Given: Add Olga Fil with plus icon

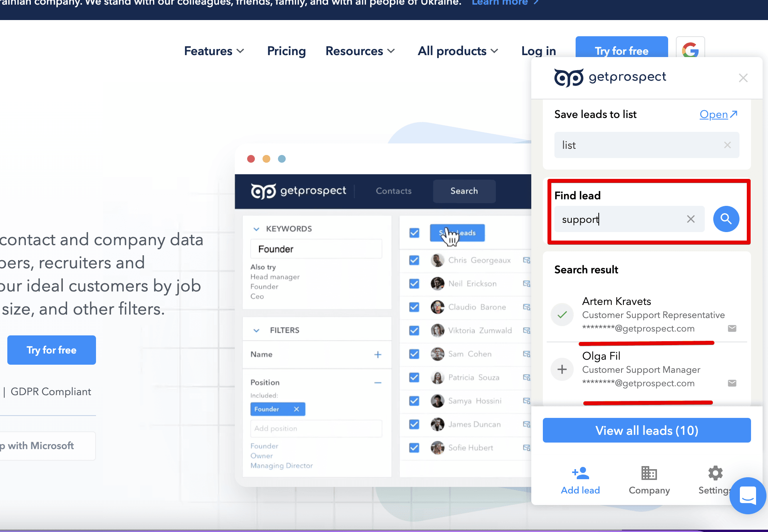Looking at the screenshot, I should pyautogui.click(x=562, y=369).
